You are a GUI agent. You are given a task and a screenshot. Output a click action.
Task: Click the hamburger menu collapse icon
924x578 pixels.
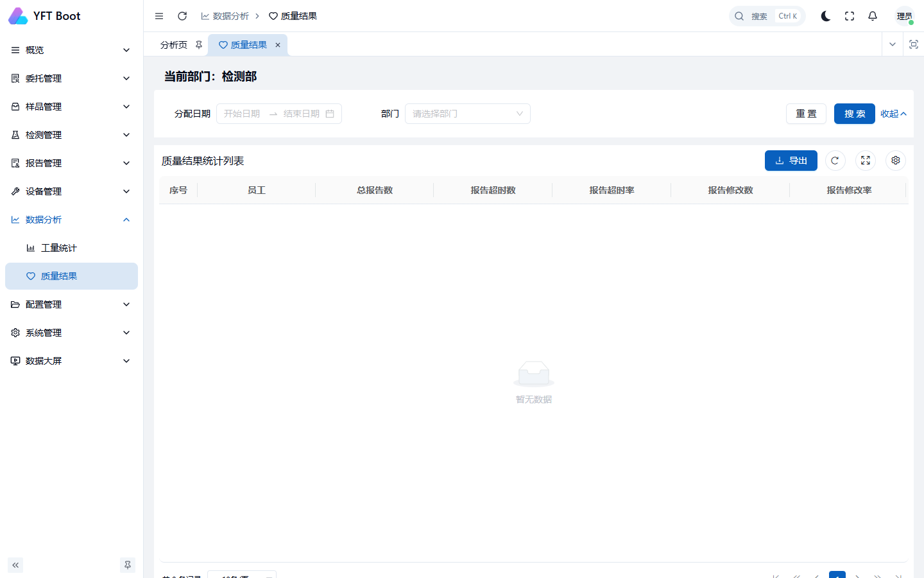(159, 16)
